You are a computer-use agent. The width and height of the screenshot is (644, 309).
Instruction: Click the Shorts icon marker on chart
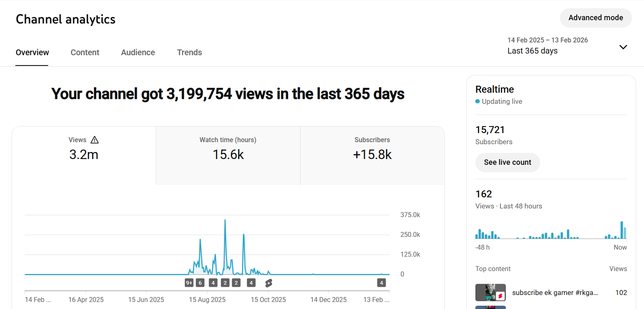269,283
